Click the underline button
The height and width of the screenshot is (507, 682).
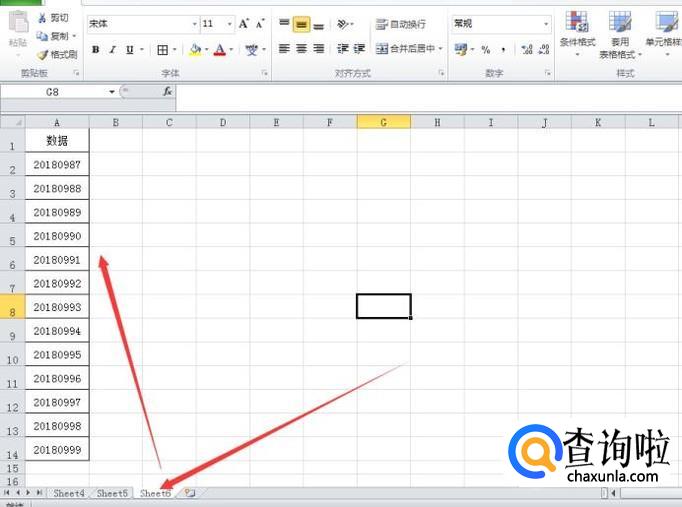pos(129,49)
